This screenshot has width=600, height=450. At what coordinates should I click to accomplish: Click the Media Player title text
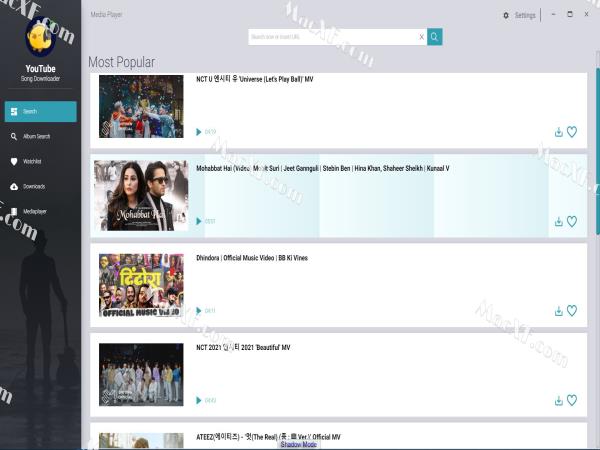coord(106,15)
